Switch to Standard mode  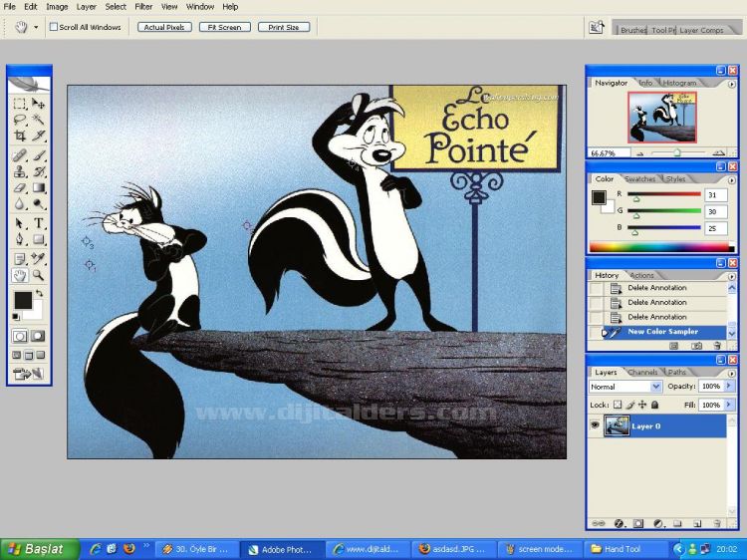[x=20, y=336]
